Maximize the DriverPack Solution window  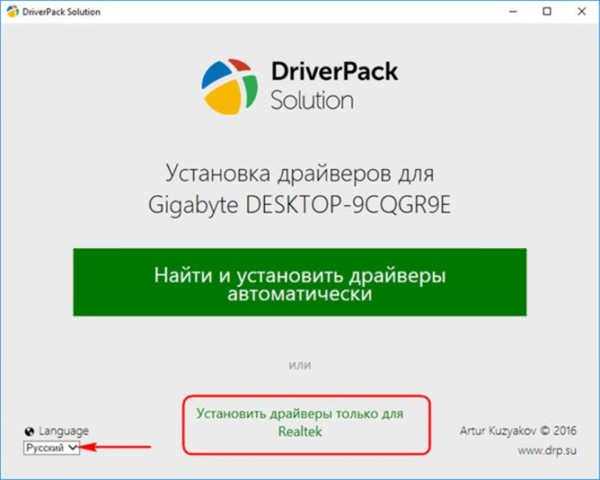[547, 12]
